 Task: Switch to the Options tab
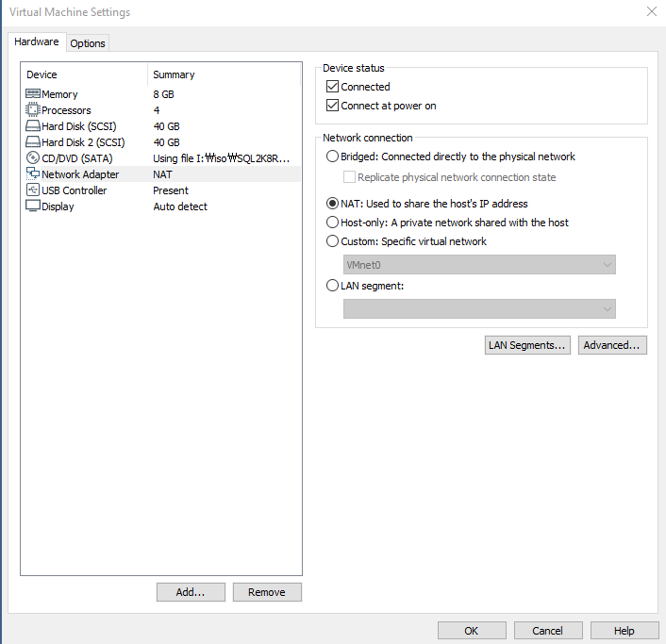(88, 43)
